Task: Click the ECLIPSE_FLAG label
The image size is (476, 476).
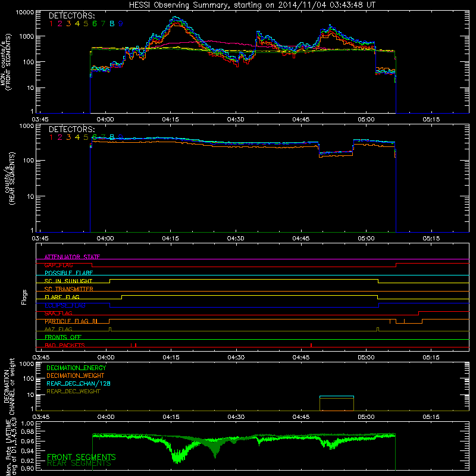Action: 65,305
